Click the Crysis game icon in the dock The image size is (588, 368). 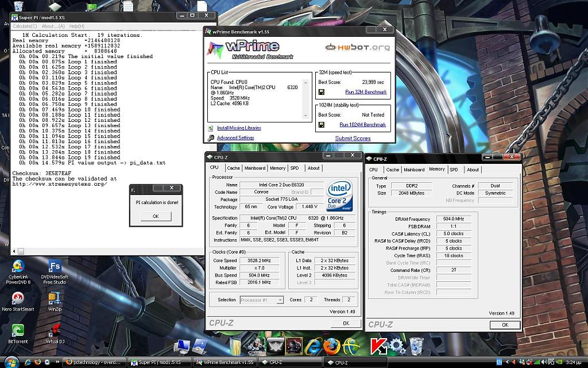click(257, 347)
